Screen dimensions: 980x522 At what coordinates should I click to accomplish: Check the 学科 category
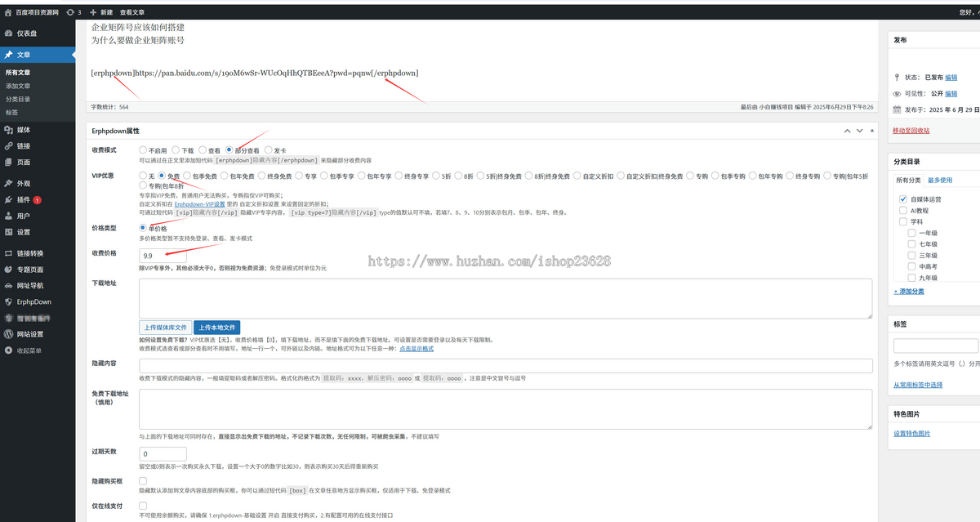click(903, 221)
